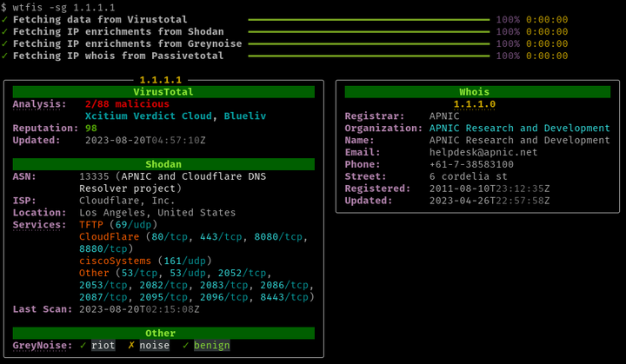Click the benign tag
The image size is (626, 364).
click(212, 345)
